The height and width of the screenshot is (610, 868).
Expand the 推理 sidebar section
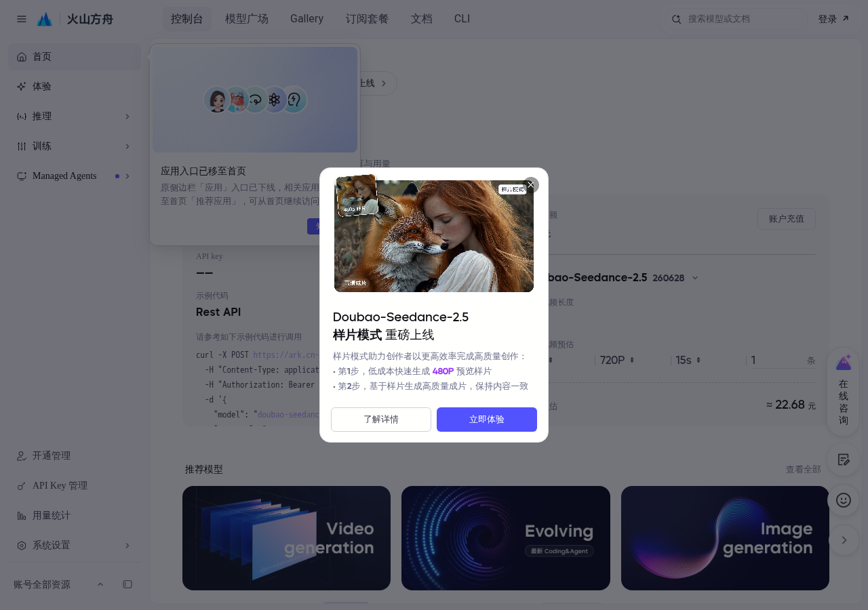click(x=75, y=117)
